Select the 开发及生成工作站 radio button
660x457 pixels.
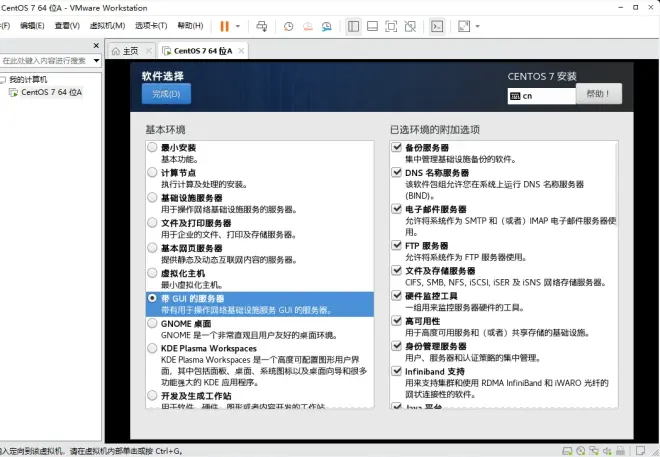[x=152, y=396]
